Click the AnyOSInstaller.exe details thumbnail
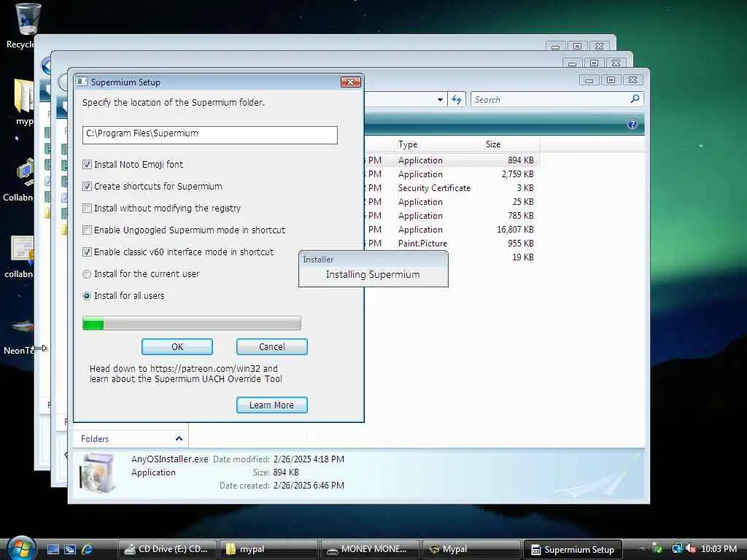This screenshot has width=747, height=560. [98, 472]
